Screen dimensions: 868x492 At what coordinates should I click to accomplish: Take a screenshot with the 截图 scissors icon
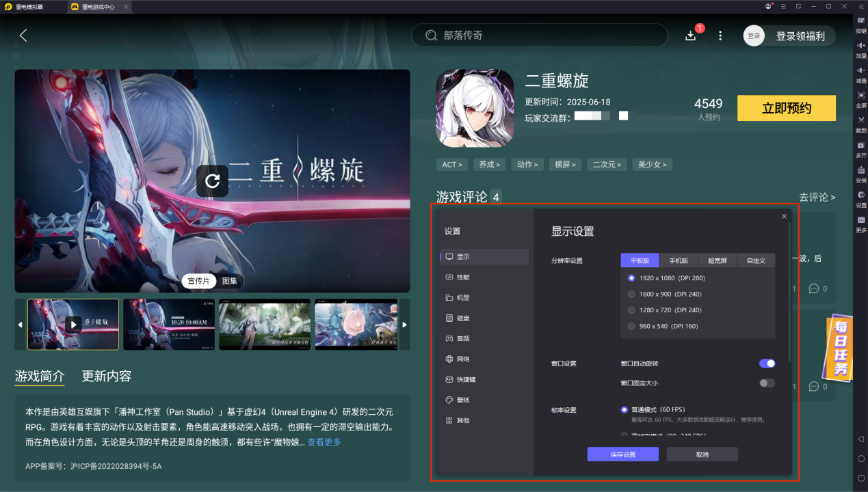pos(861,124)
